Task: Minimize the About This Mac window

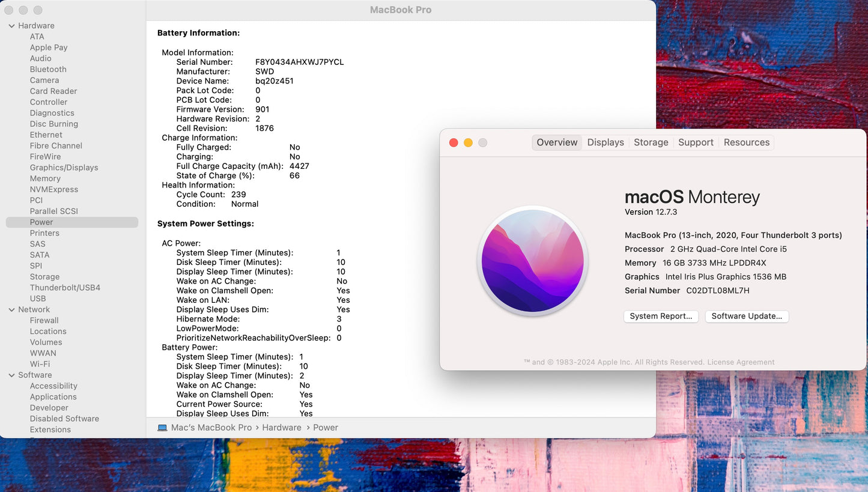Action: [x=468, y=142]
